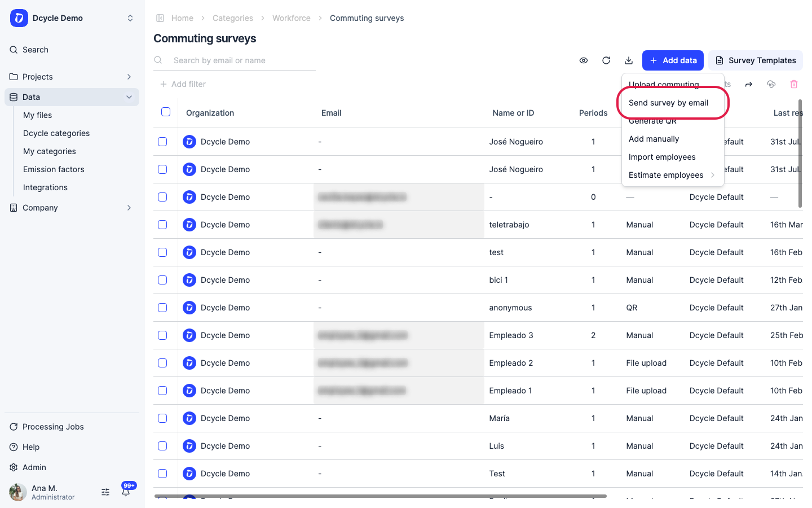This screenshot has height=508, width=812.
Task: Check the bici 1 row checkbox
Action: point(162,280)
